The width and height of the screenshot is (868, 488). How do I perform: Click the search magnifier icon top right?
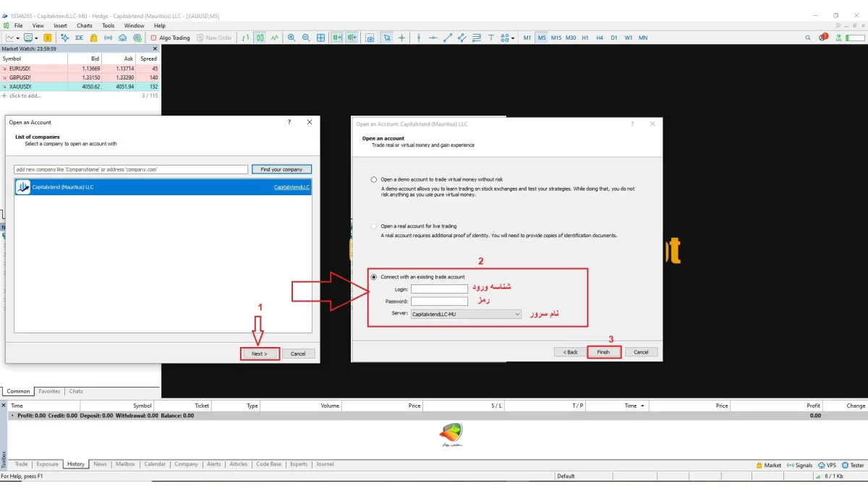[808, 38]
